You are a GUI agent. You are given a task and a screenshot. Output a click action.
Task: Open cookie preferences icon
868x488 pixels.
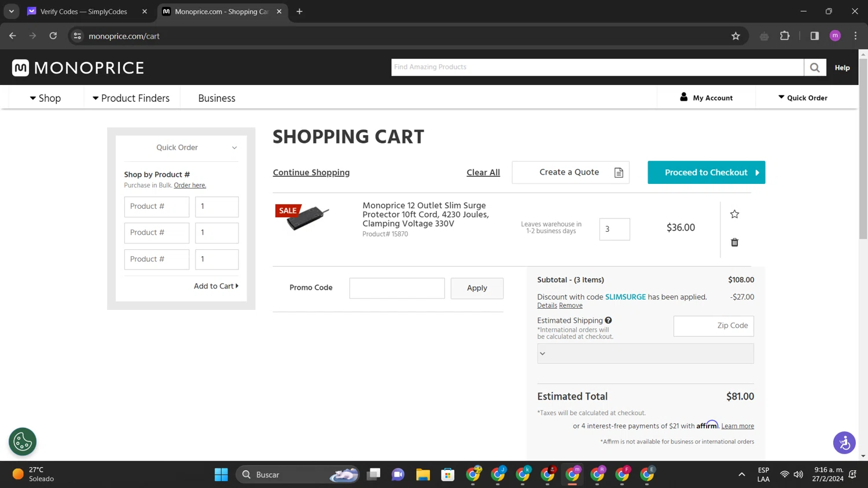click(x=23, y=442)
